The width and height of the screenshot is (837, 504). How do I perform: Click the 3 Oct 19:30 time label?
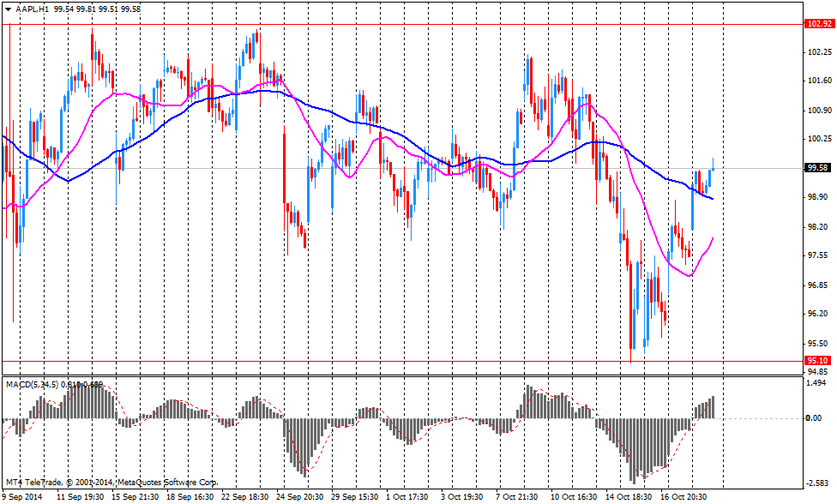pos(462,496)
